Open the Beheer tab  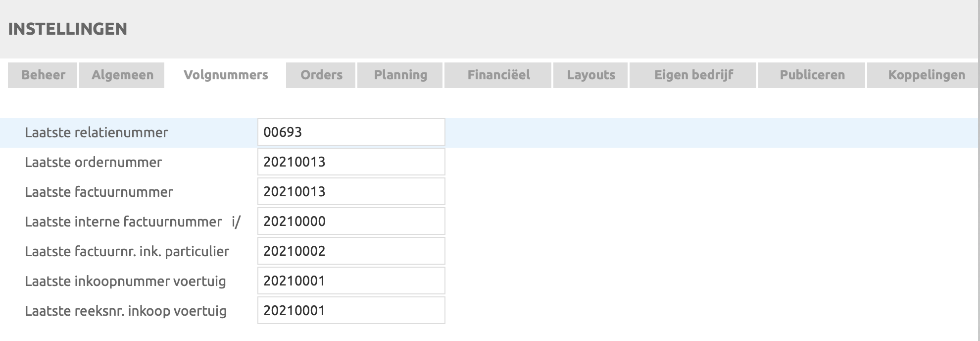click(x=43, y=75)
